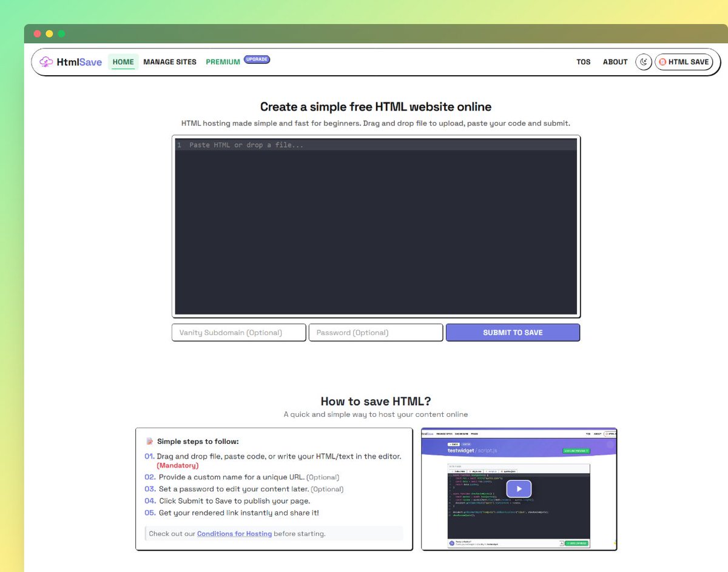View the TOS page
The width and height of the screenshot is (728, 572).
[x=584, y=61]
